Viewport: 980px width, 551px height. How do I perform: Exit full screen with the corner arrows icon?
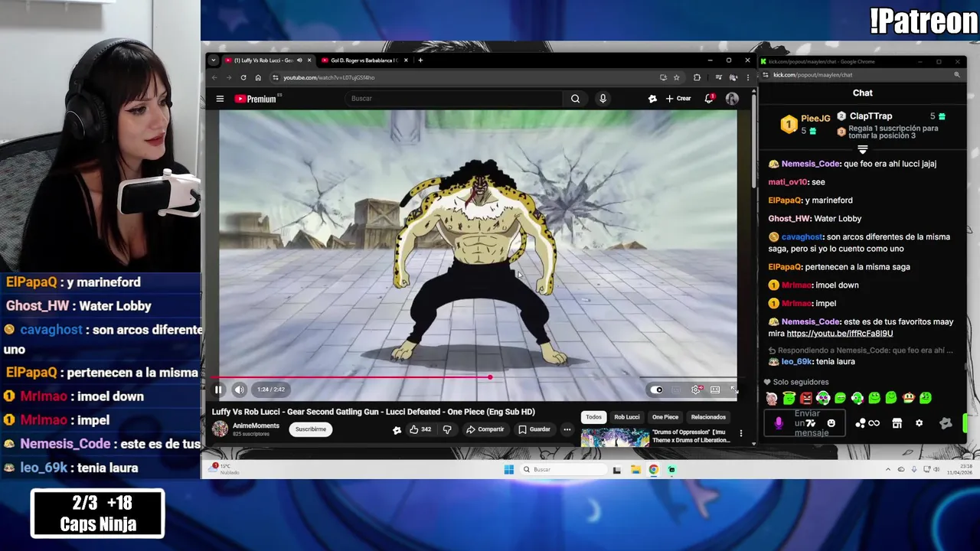(x=733, y=390)
